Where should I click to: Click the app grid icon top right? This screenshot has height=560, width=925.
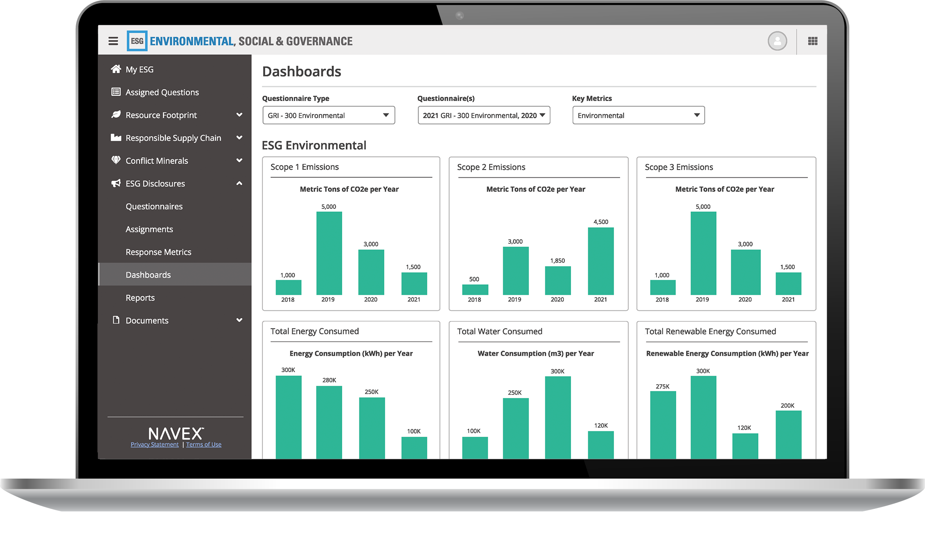coord(812,41)
